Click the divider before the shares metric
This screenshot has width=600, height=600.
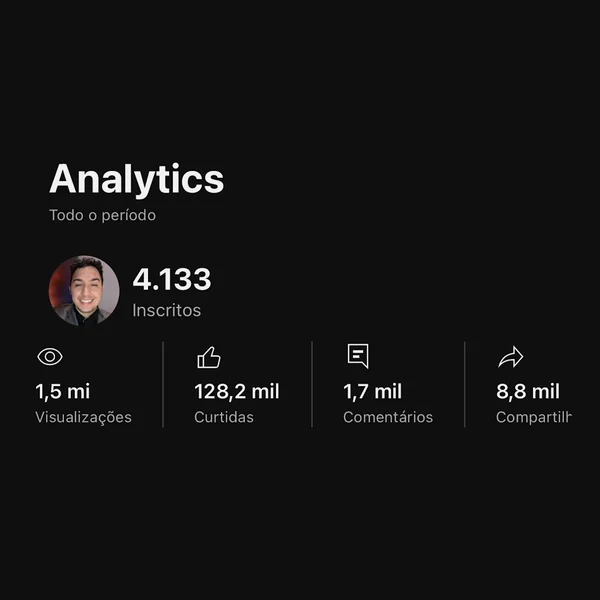point(465,384)
